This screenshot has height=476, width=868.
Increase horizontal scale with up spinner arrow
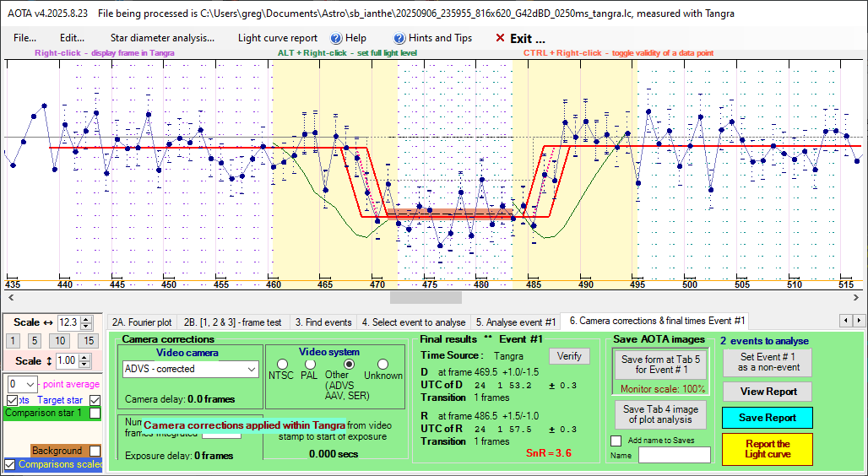pos(85,318)
